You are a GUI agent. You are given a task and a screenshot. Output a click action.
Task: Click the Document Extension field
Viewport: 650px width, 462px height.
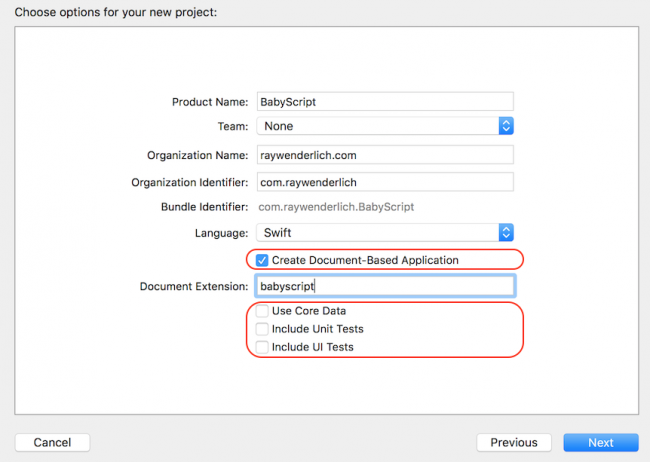385,286
